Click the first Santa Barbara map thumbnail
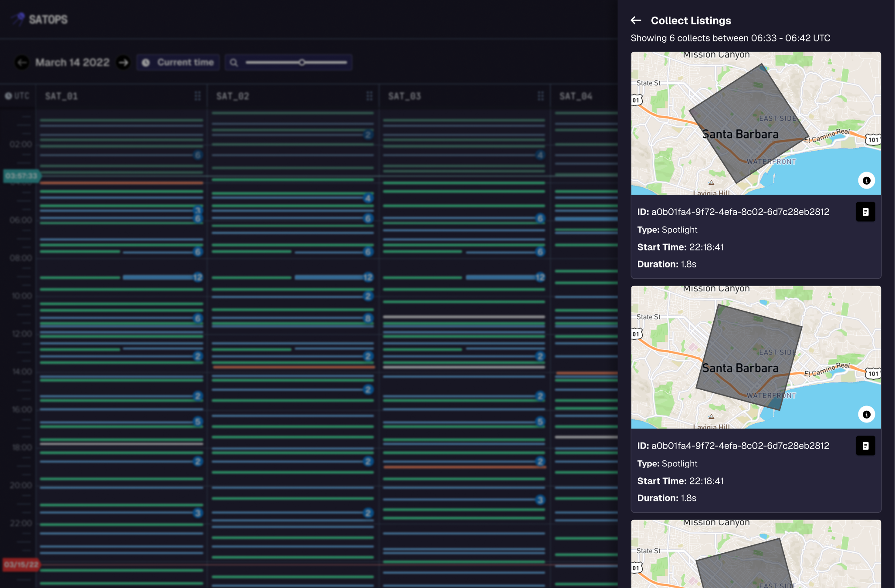This screenshot has width=895, height=588. coord(756,123)
